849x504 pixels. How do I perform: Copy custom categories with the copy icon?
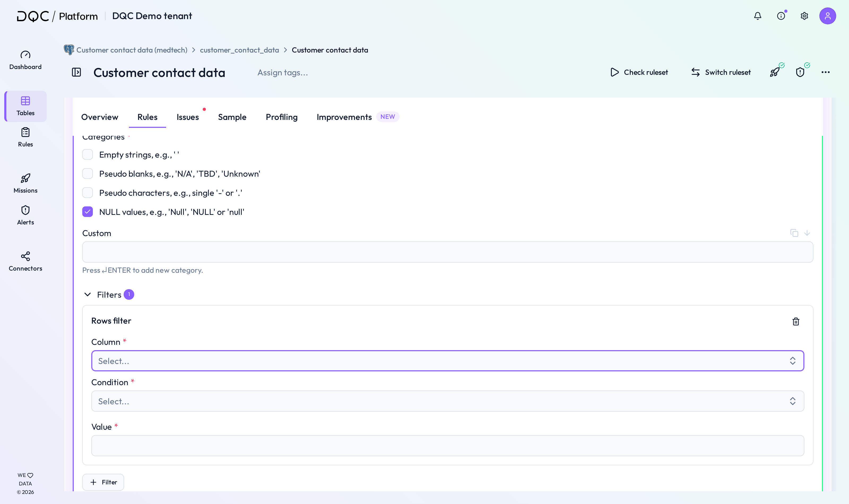(x=794, y=233)
